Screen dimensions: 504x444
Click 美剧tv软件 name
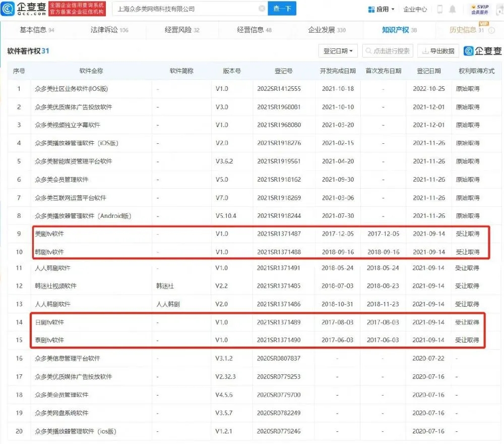coord(49,234)
